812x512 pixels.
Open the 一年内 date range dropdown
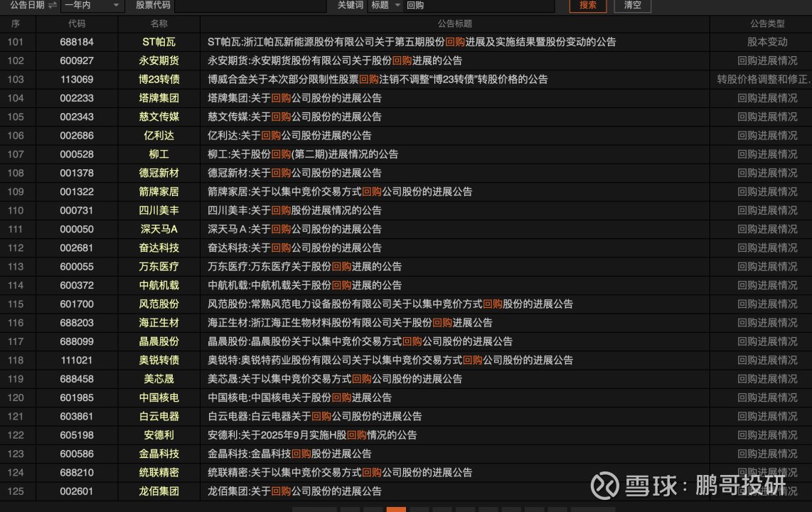(x=92, y=5)
